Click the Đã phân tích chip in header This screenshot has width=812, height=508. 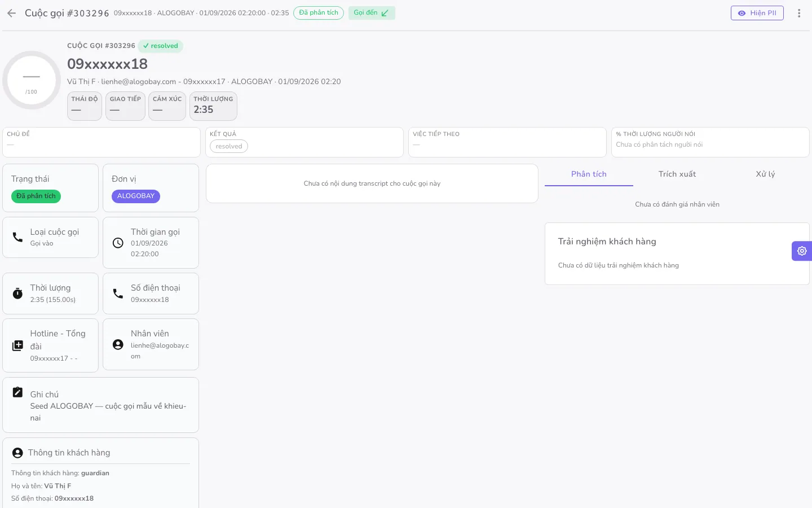[319, 13]
